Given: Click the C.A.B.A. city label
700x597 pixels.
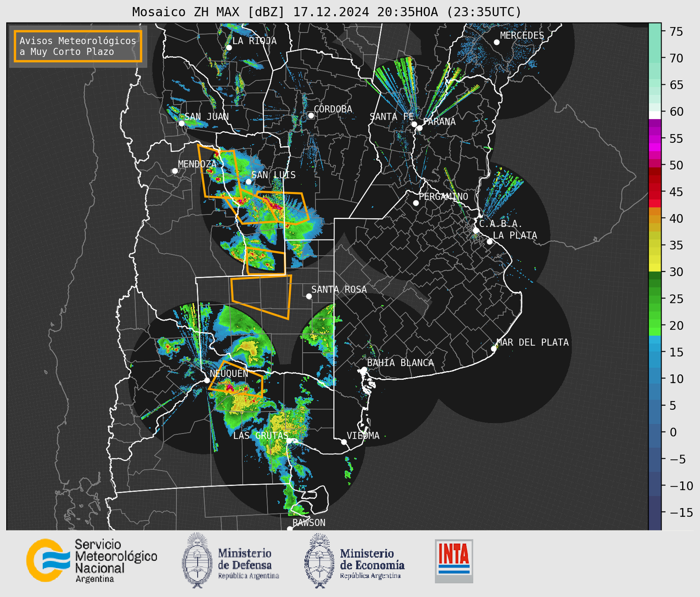Looking at the screenshot, I should [x=501, y=224].
